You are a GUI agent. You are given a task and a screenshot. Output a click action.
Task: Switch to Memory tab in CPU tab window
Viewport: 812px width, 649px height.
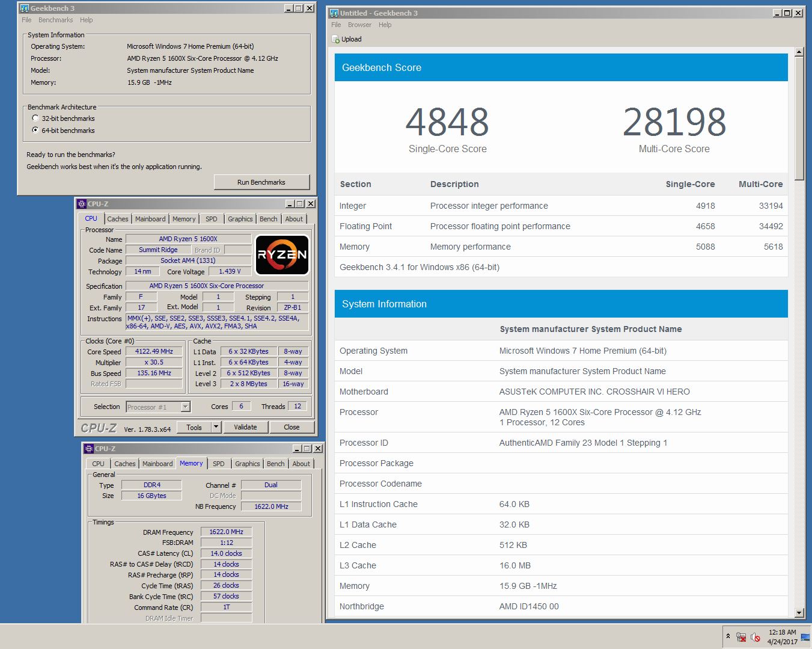(184, 219)
